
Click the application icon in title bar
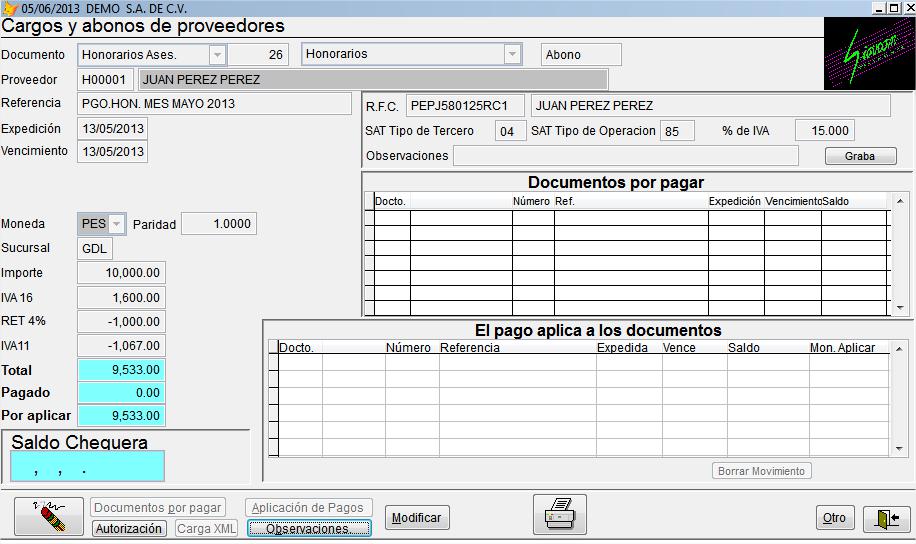click(x=9, y=8)
